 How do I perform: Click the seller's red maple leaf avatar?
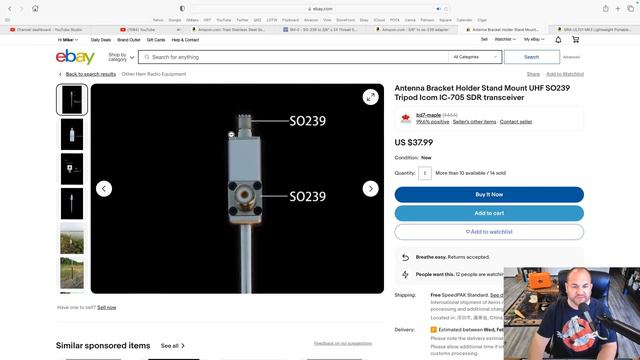[x=406, y=118]
